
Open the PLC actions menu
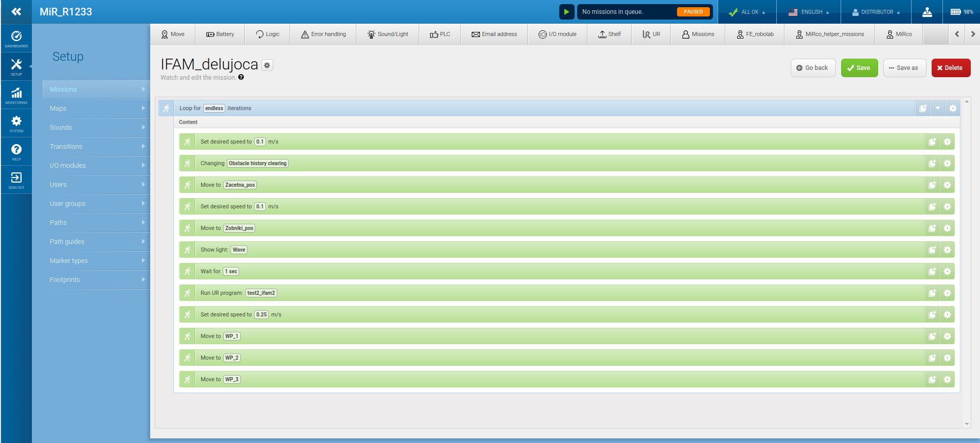click(440, 34)
